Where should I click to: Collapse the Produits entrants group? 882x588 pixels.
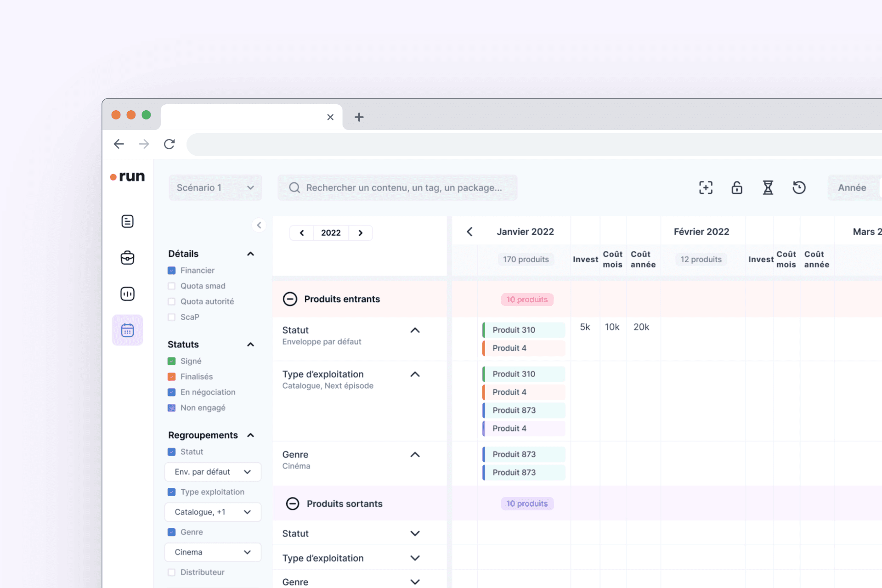[290, 299]
